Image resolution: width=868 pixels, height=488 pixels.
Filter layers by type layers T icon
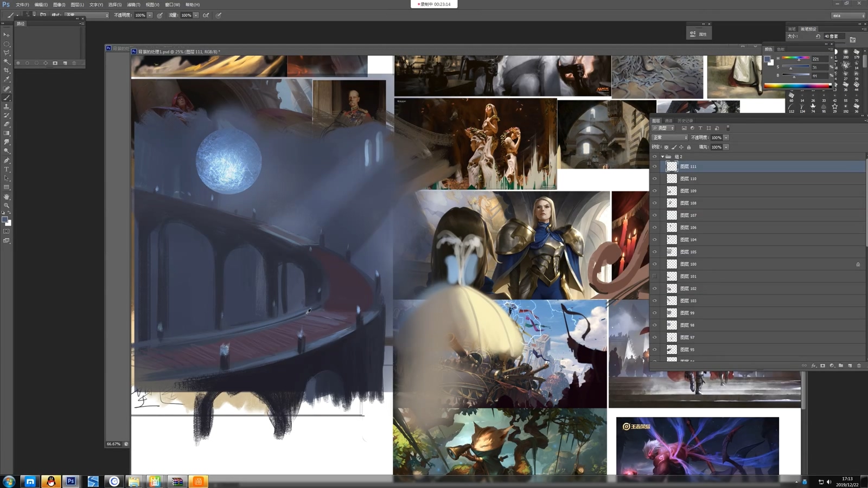(700, 129)
